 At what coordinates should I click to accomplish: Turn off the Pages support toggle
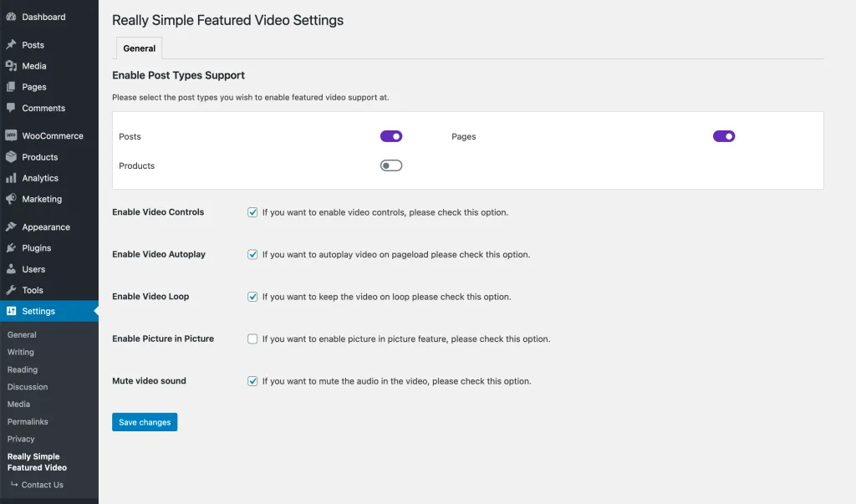click(x=724, y=136)
